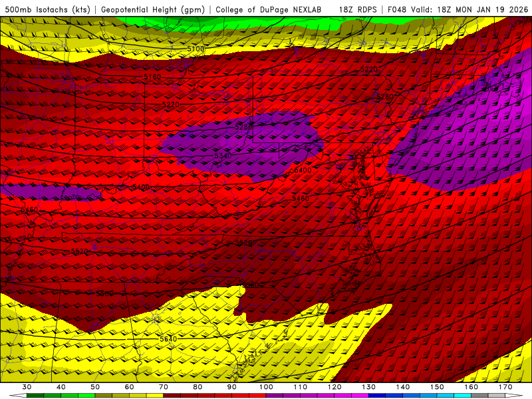532x399 pixels.
Task: Click the bright green swatch ending at 50
Action: pyautogui.click(x=86, y=396)
